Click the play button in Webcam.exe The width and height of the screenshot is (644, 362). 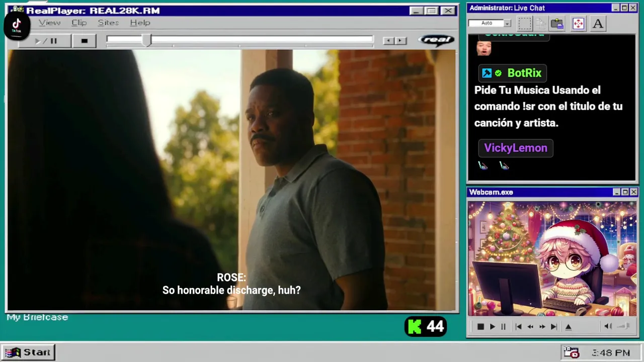[x=492, y=327]
